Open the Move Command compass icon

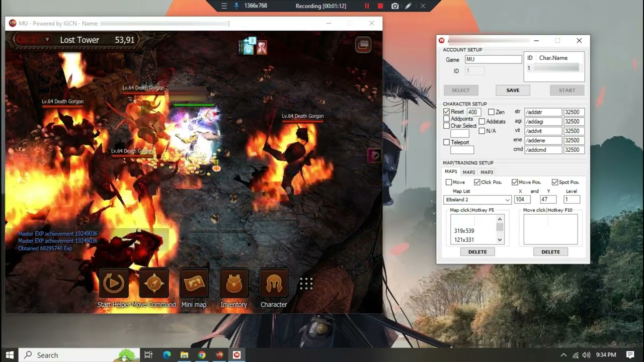[154, 283]
